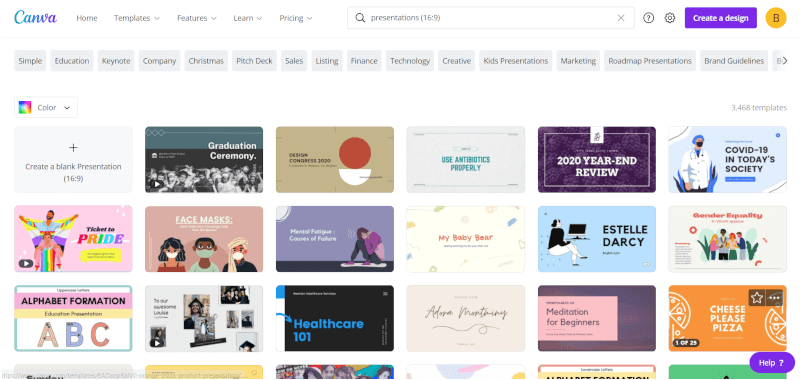Select the Creative category chip

point(456,61)
